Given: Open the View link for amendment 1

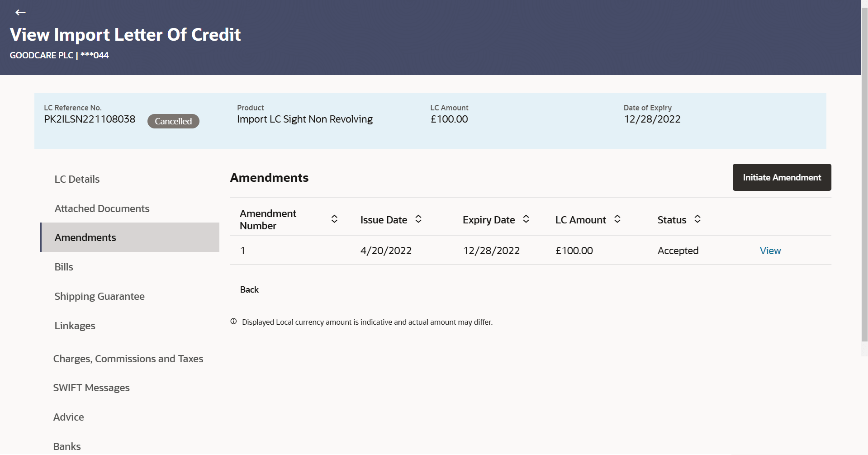Looking at the screenshot, I should [770, 250].
